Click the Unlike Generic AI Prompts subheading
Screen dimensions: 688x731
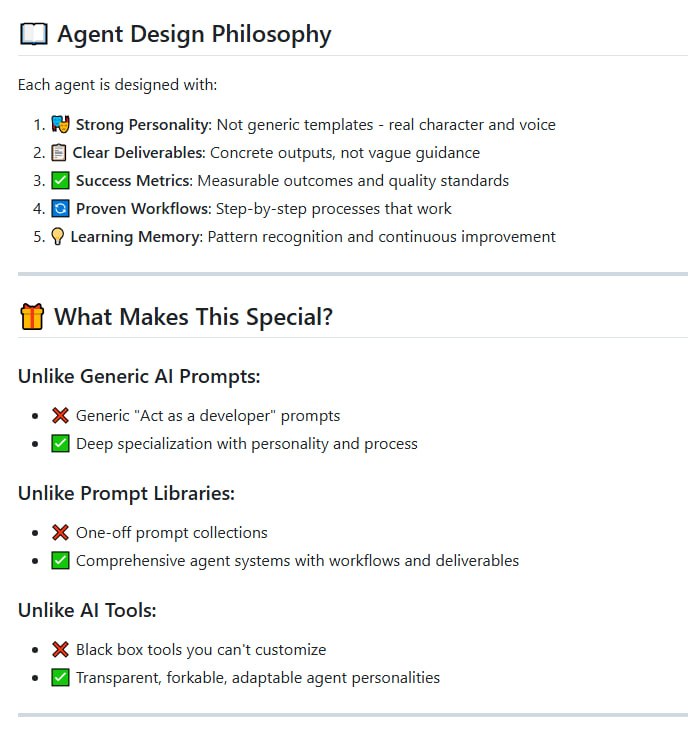[x=139, y=376]
